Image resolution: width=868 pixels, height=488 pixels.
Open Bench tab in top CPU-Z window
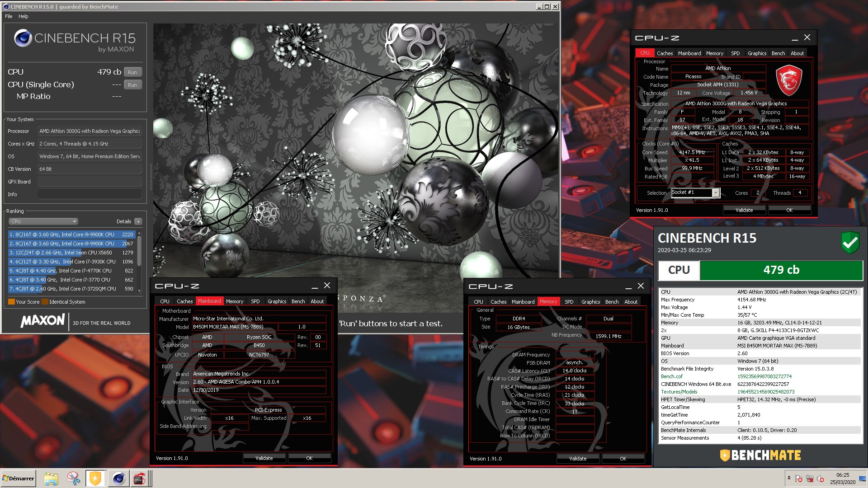tap(778, 53)
